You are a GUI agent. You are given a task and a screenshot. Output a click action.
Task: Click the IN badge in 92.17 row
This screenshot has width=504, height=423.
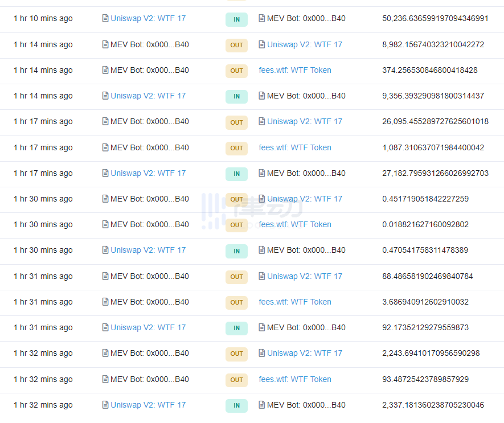(236, 328)
